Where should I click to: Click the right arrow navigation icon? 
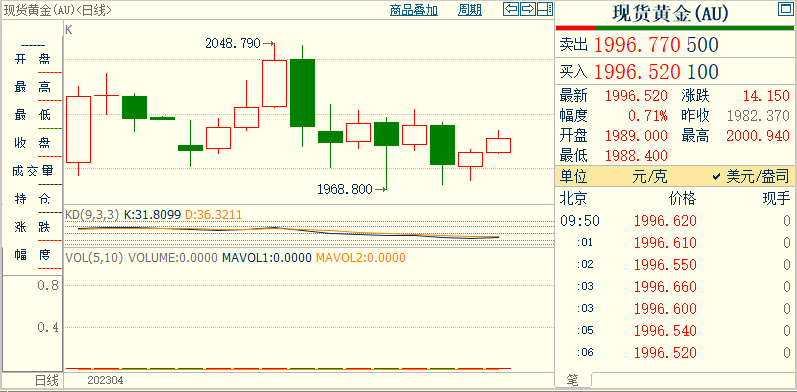coord(528,9)
